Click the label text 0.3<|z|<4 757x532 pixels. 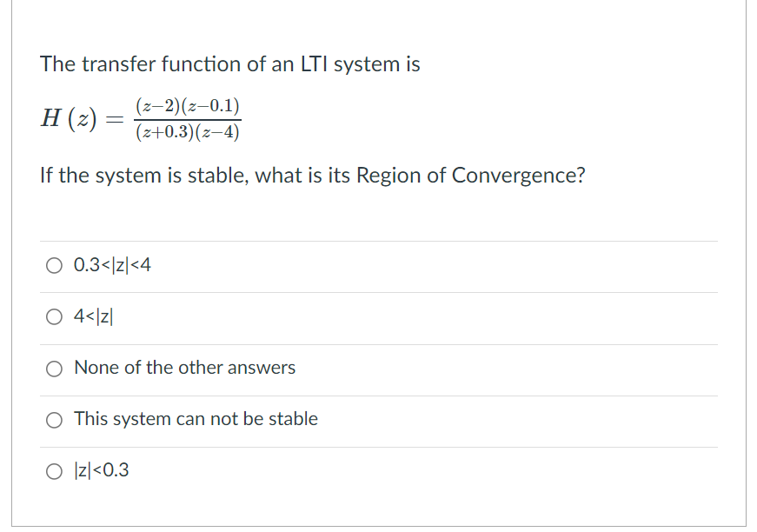113,264
